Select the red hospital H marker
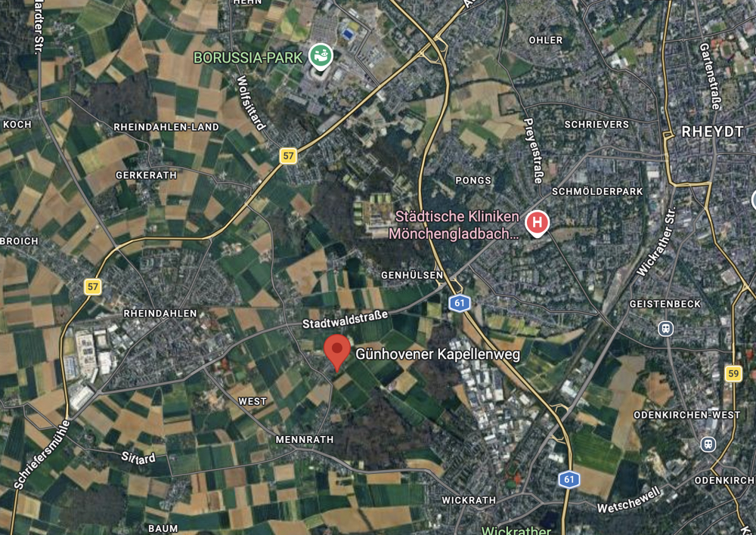The height and width of the screenshot is (535, 756). coord(537,224)
